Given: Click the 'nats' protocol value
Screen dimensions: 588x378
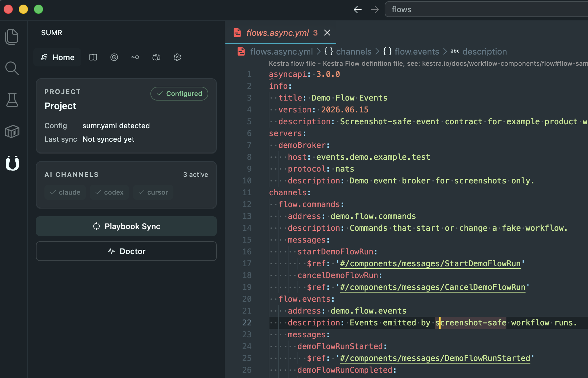Looking at the screenshot, I should pyautogui.click(x=345, y=169).
